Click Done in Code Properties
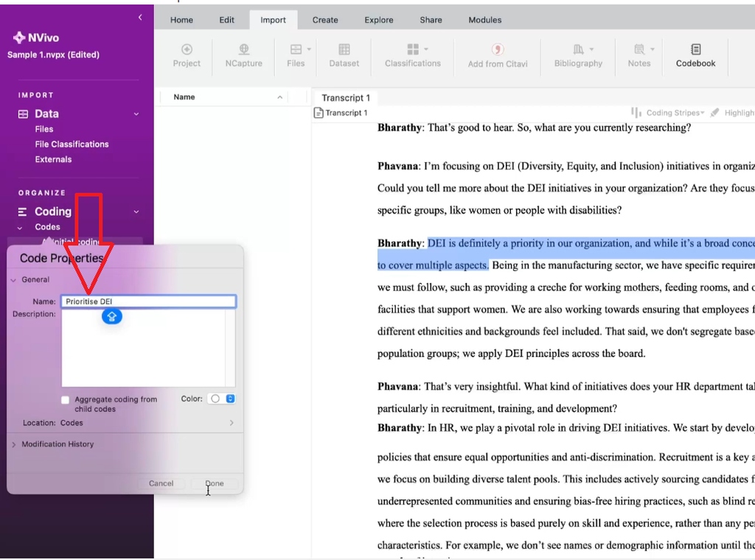755x560 pixels. click(x=215, y=483)
